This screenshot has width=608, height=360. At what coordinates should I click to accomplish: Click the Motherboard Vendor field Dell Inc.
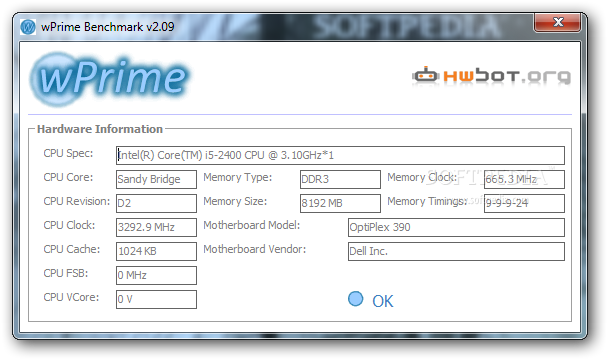click(x=456, y=251)
